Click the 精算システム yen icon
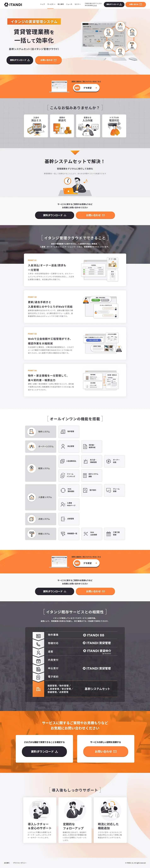150x868 pixels. [x=31, y=468]
